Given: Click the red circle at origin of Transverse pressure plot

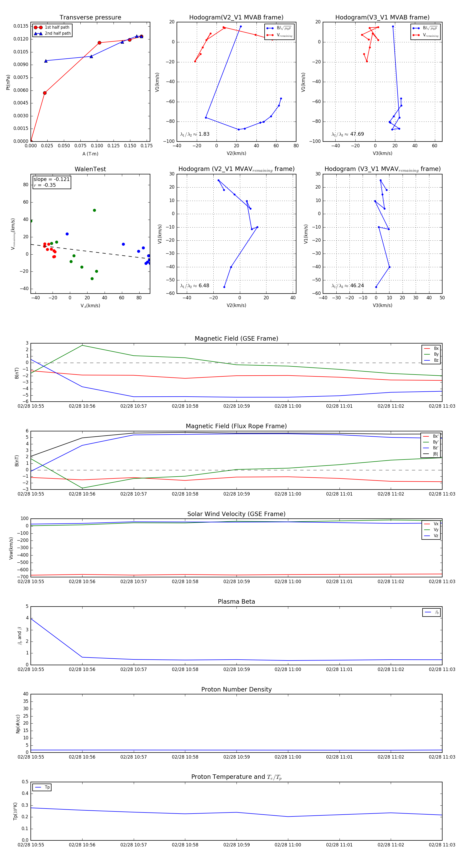Looking at the screenshot, I should (31, 141).
